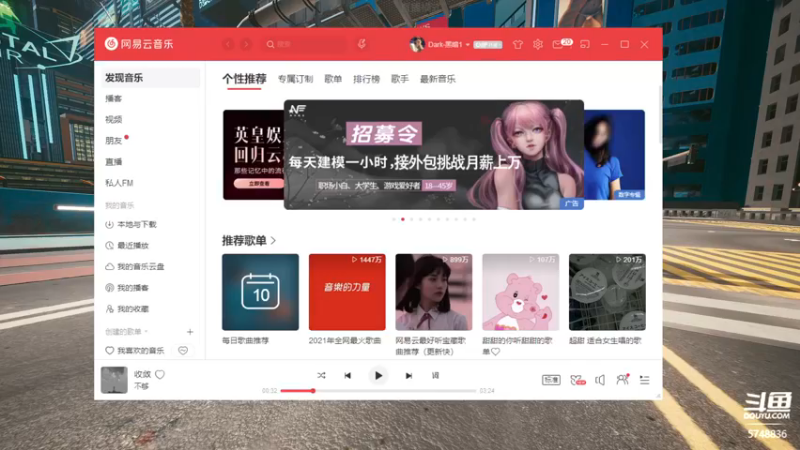The image size is (800, 450).
Task: Change audio quality 标准 button
Action: 551,380
